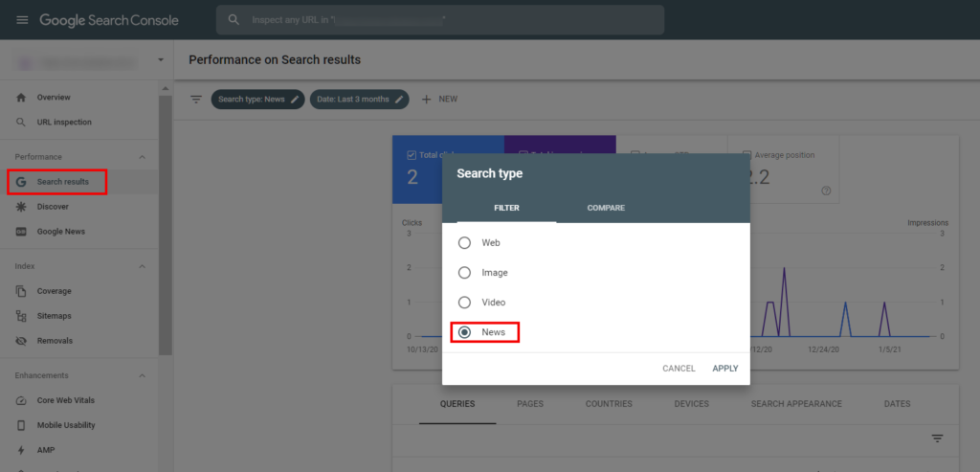
Task: Open Coverage report in sidebar
Action: pos(55,291)
